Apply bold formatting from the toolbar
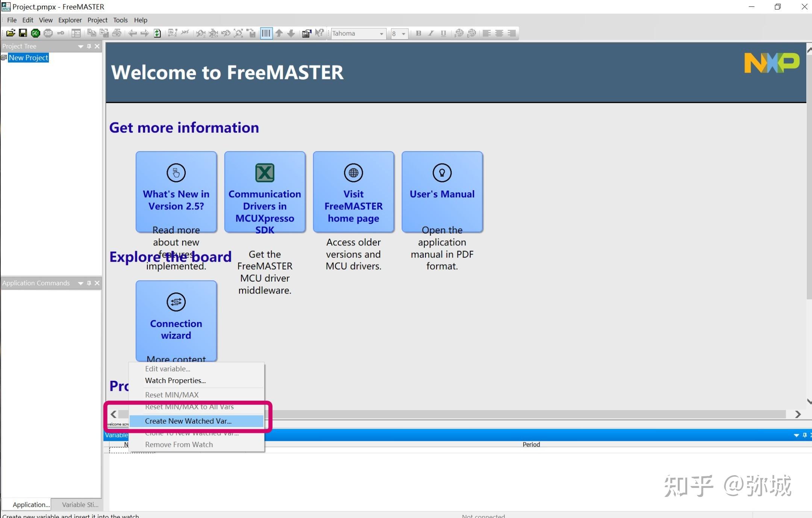Viewport: 812px width, 518px height. point(418,33)
